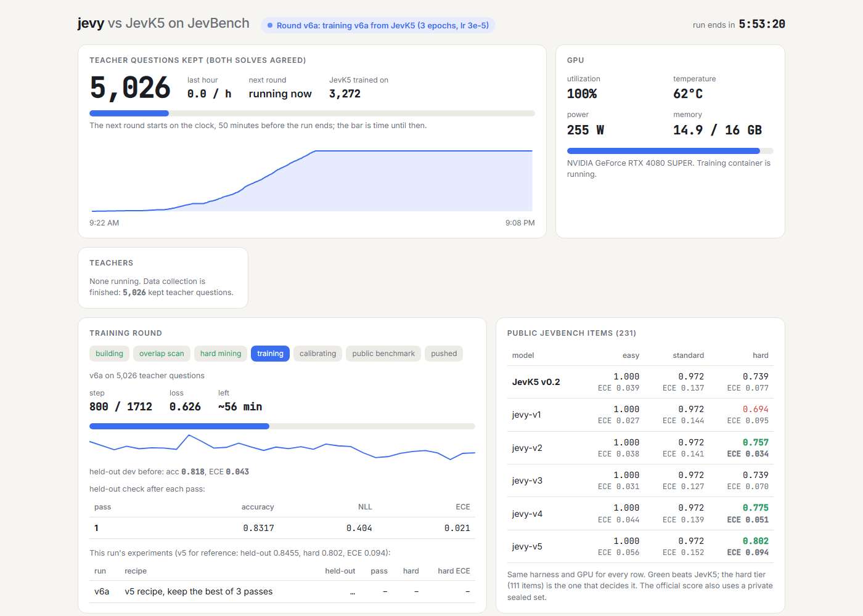Click the loss 0.626 value
This screenshot has width=863, height=616.
(185, 407)
